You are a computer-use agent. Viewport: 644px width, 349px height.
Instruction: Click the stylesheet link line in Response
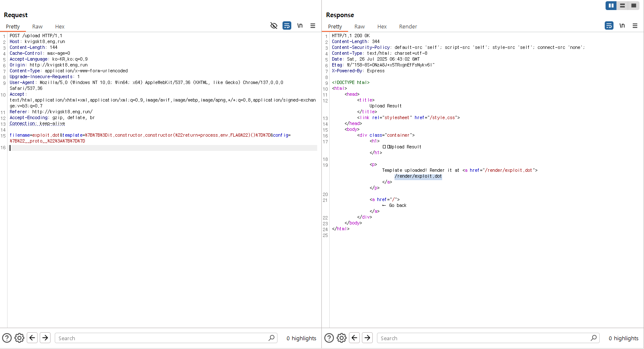click(x=408, y=117)
